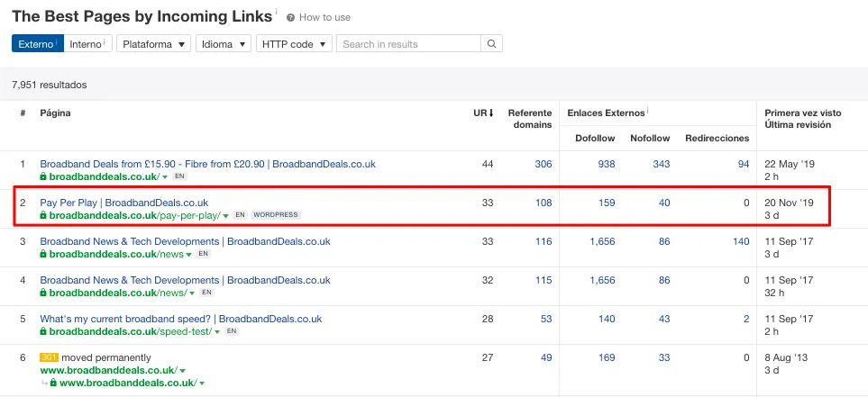Click the search magnifier icon

coord(491,44)
